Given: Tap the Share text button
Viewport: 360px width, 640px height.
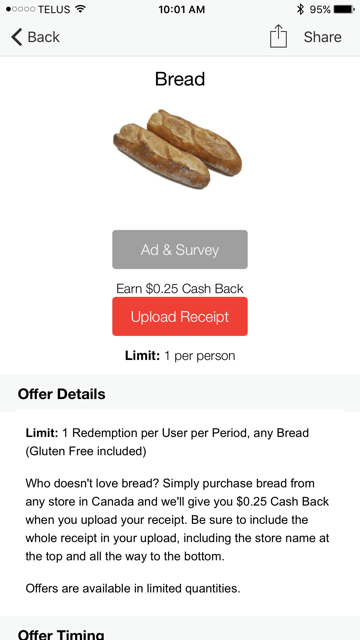Looking at the screenshot, I should (x=322, y=37).
